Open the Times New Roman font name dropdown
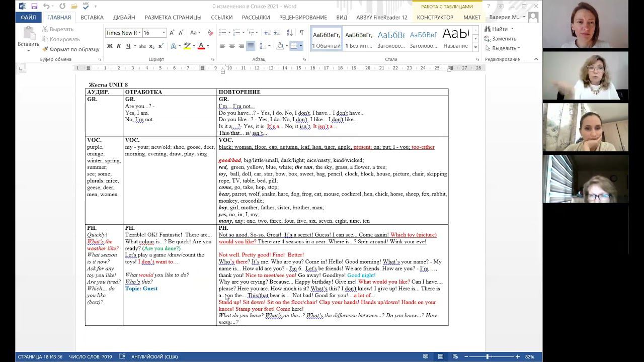The image size is (644, 362). pos(139,33)
